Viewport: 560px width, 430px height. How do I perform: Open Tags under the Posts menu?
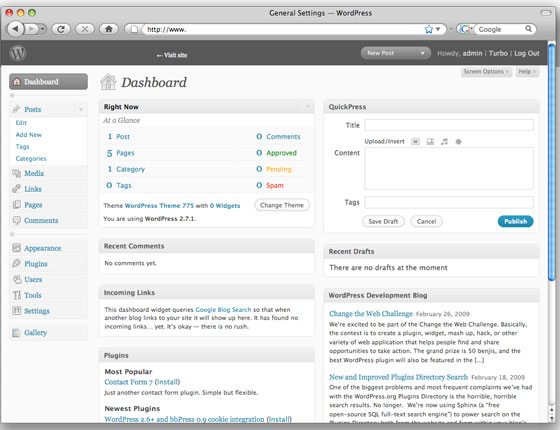pos(22,147)
